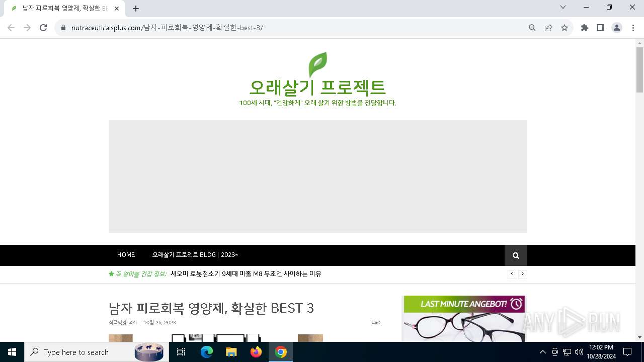This screenshot has height=362, width=644.
Task: Click the post featured image thumbnail
Action: 216,338
